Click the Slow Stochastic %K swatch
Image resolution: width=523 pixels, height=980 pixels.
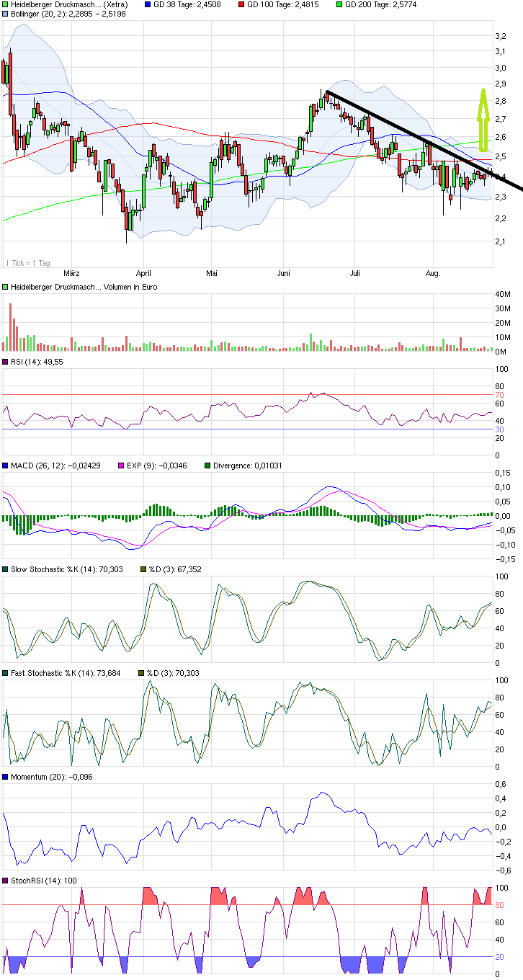(6, 569)
